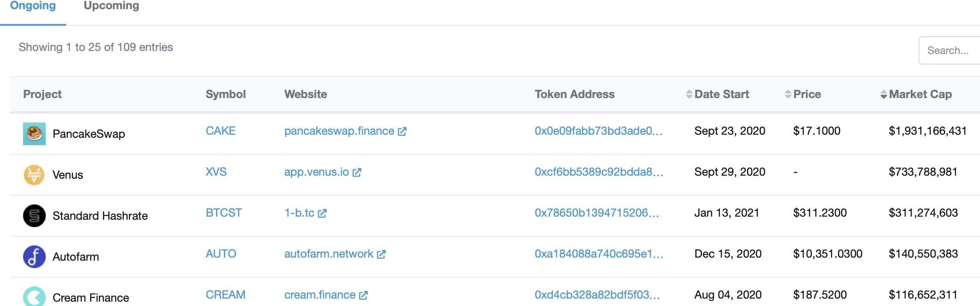Click external link icon beside app.venus.io
The image size is (980, 306).
[x=357, y=172]
